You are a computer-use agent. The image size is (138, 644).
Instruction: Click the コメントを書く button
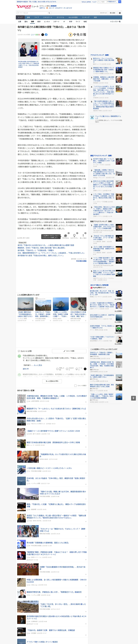pos(69,351)
